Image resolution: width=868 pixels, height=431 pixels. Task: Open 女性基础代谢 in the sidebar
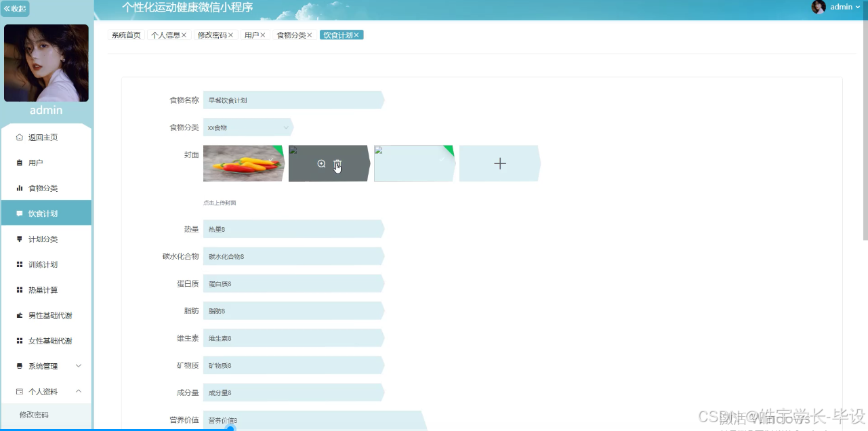click(46, 341)
